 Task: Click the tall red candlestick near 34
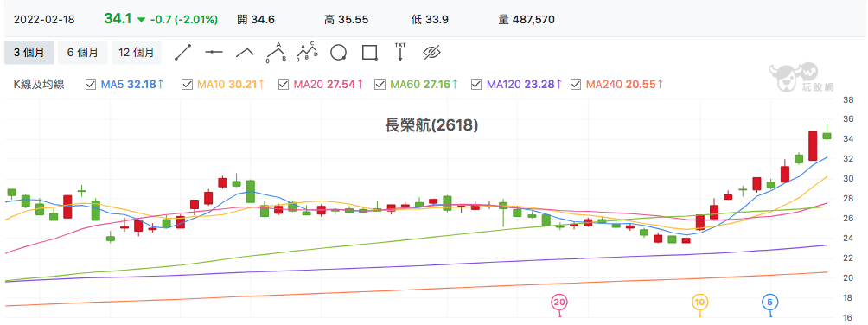coord(813,146)
